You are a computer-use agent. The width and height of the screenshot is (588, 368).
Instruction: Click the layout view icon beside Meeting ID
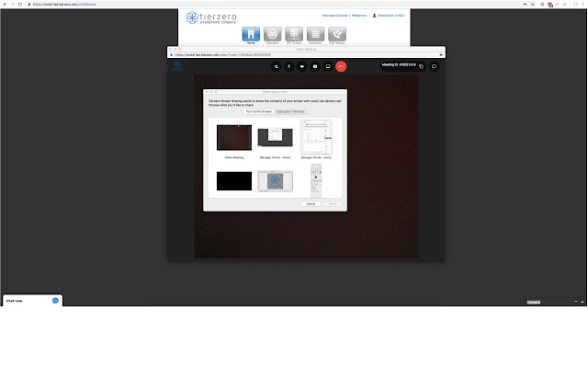click(434, 66)
